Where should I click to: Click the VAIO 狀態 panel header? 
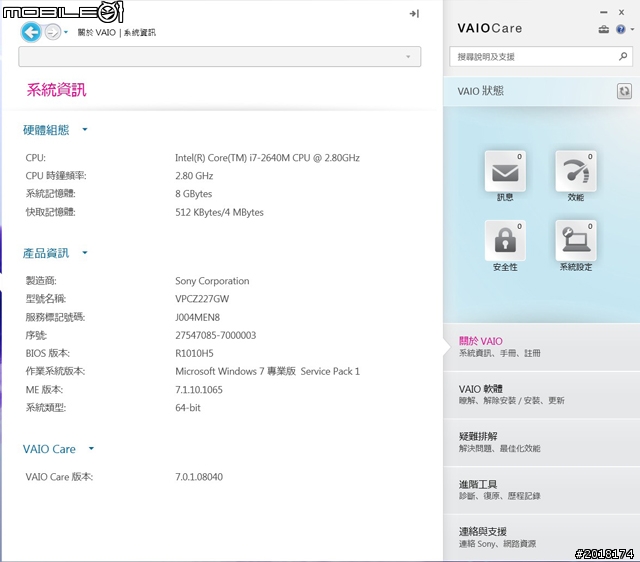pos(480,91)
